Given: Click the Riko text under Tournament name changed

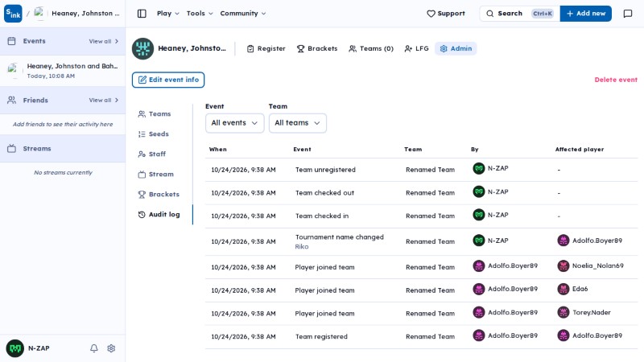Looking at the screenshot, I should (x=301, y=247).
